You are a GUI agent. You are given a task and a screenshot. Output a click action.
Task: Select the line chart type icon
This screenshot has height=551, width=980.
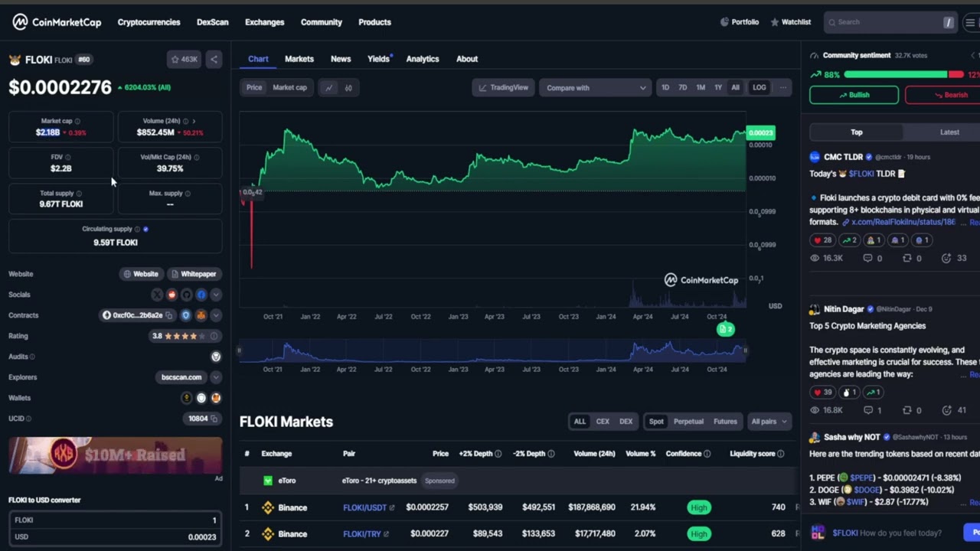point(328,88)
